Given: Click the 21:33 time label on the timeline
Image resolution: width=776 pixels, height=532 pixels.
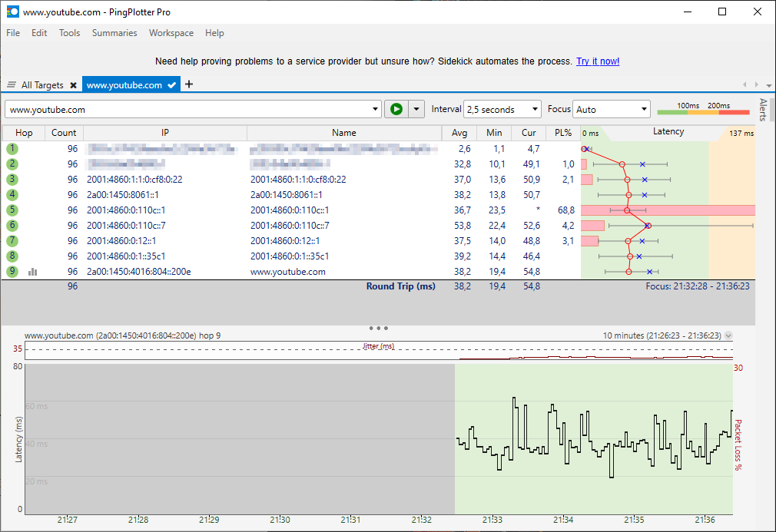Looking at the screenshot, I should click(x=492, y=520).
